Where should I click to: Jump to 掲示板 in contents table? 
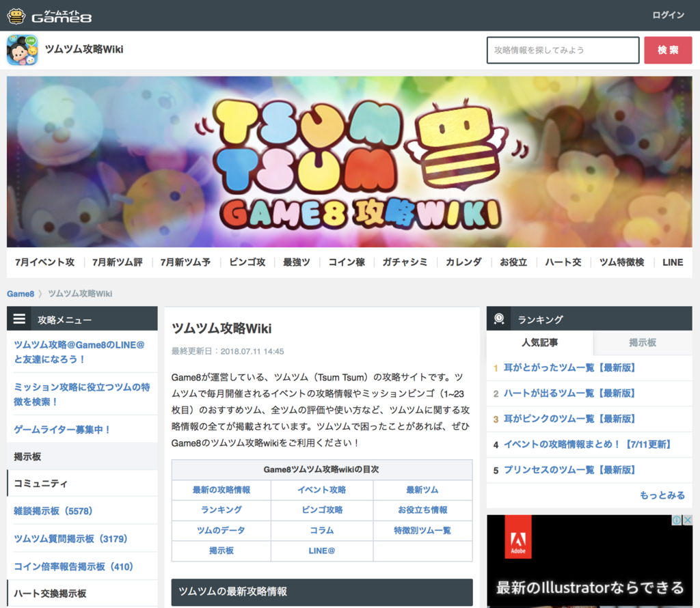click(x=221, y=551)
